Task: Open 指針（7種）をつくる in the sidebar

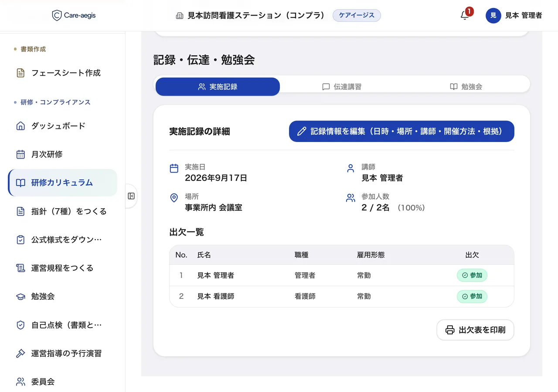Action: [62, 211]
